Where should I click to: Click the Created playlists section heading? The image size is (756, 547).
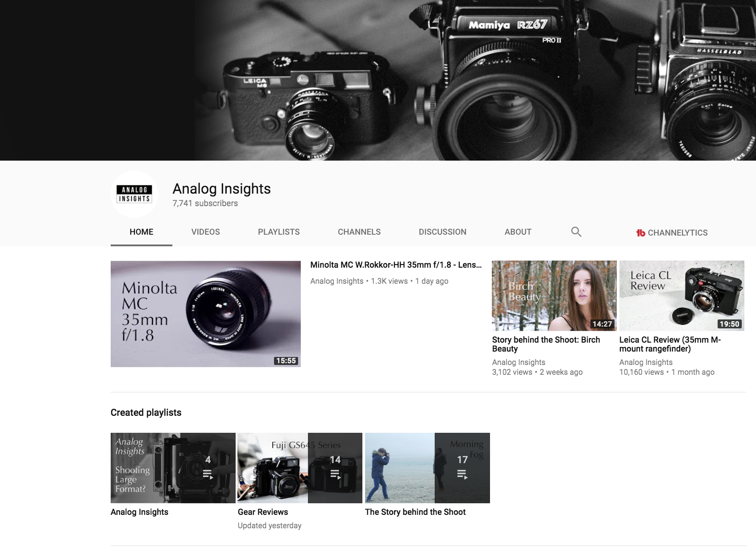(146, 412)
